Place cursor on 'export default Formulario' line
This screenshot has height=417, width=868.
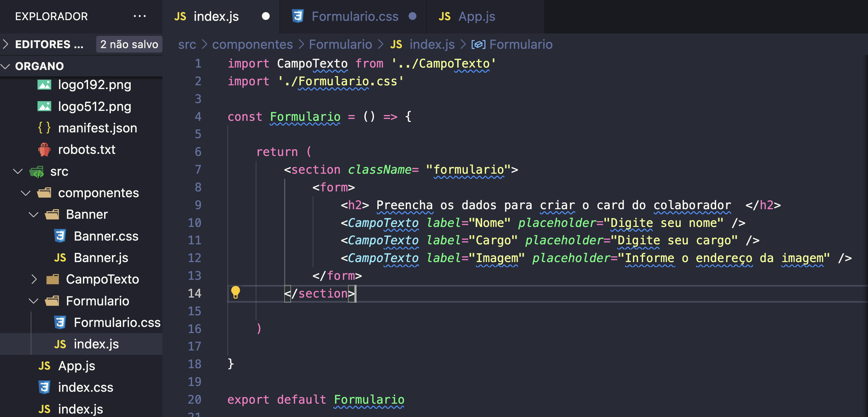316,399
